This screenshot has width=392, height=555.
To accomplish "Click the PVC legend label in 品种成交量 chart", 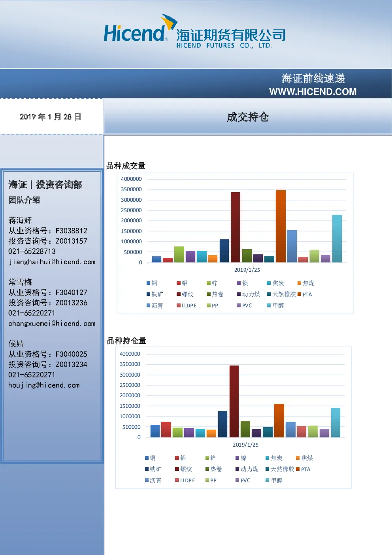I will pyautogui.click(x=247, y=305).
